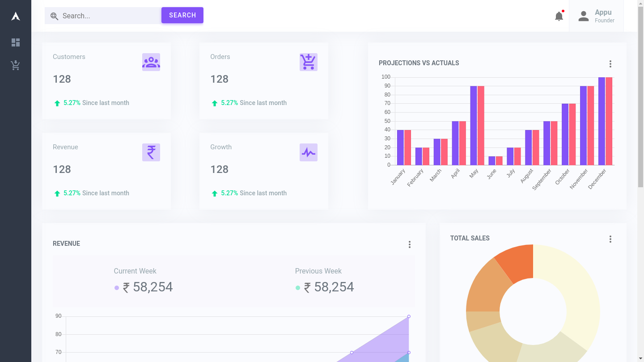Click the globe search icon
The height and width of the screenshot is (362, 644).
click(54, 16)
